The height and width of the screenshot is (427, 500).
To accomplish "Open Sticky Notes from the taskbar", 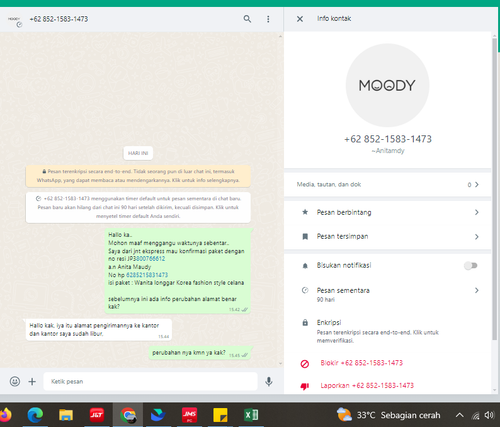I will pos(220,415).
